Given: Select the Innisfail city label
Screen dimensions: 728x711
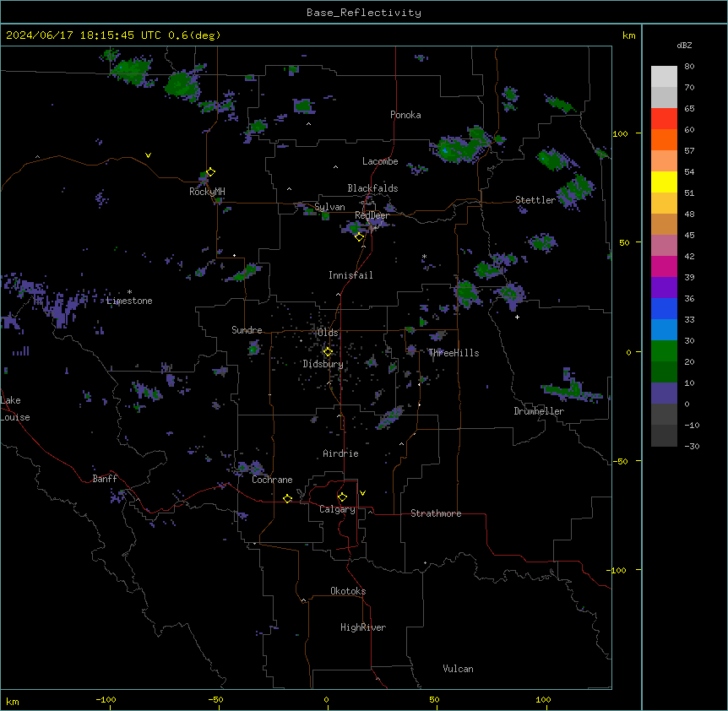Looking at the screenshot, I should tap(350, 275).
